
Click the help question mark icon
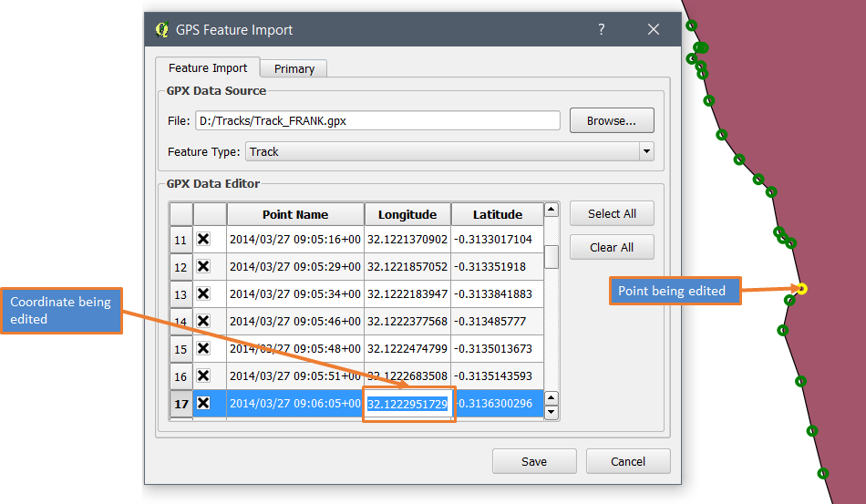[x=601, y=29]
